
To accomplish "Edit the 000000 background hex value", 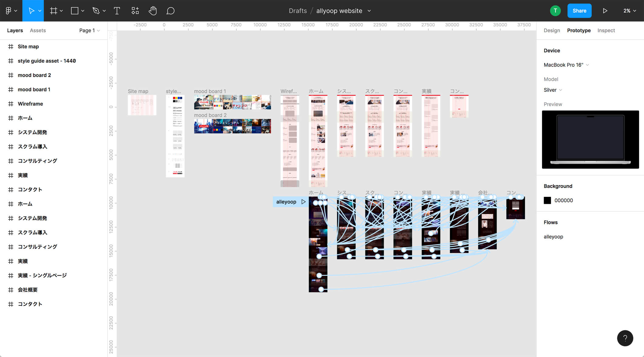I will click(563, 200).
